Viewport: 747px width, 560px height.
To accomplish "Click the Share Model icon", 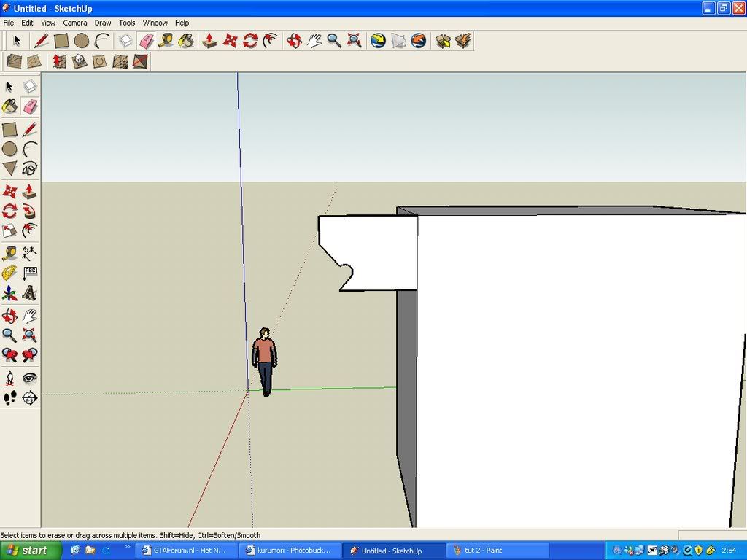I will click(x=463, y=41).
